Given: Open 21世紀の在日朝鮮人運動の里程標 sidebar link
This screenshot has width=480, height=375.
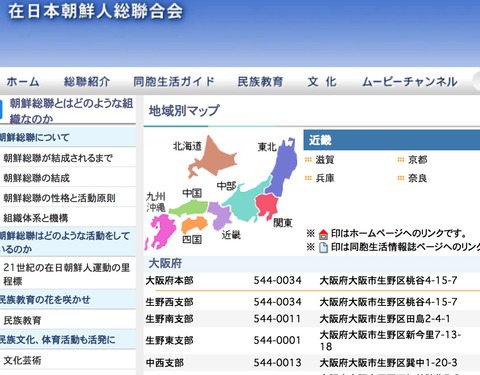Looking at the screenshot, I should 68,274.
